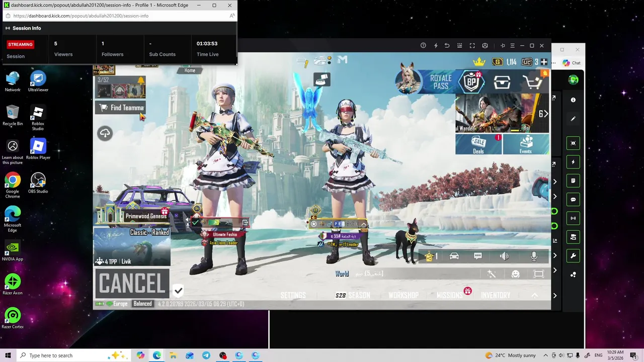Open the MISSIONS tab
Viewport: 644px width, 362px height.
tap(449, 295)
